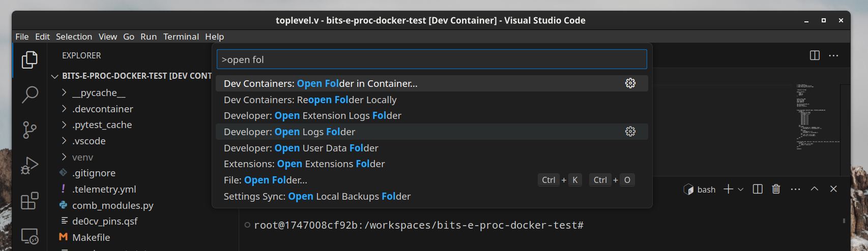Open the Extensions view
Viewport: 868px width, 251px height.
(x=30, y=201)
